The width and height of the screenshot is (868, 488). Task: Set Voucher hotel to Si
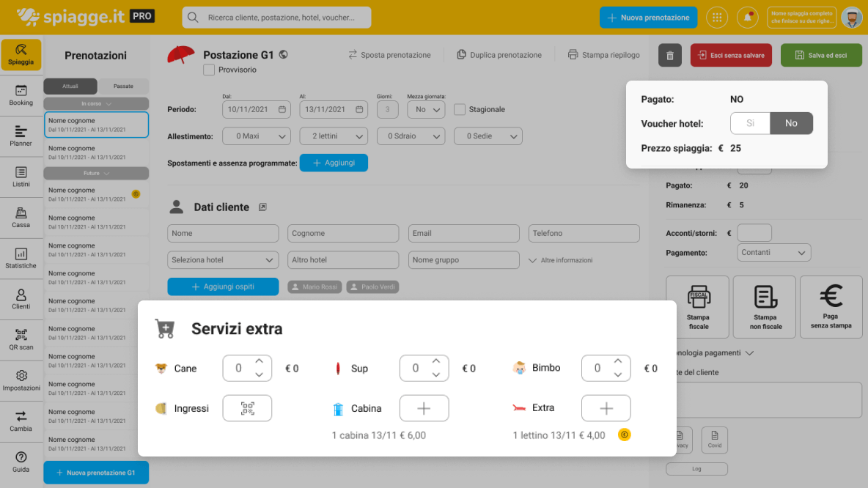click(750, 123)
